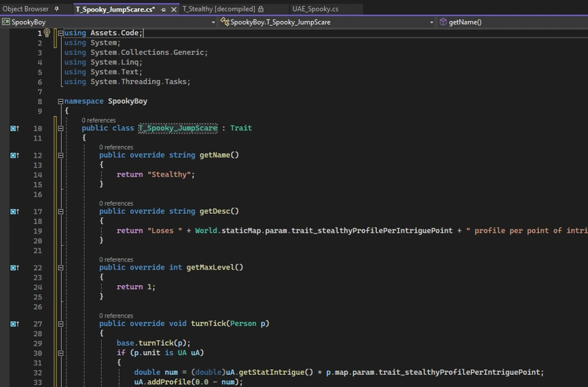Click the pin icon on T_Spooky_JumpScare.cs tab

point(164,10)
